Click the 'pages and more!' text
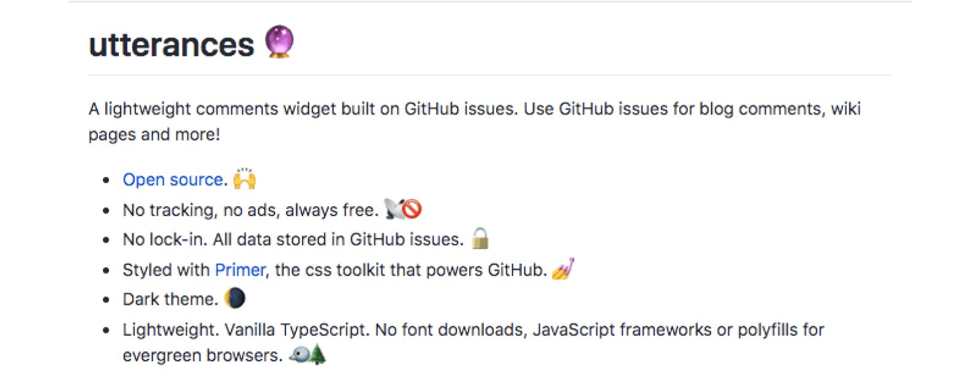The image size is (980, 387). pyautogui.click(x=154, y=135)
